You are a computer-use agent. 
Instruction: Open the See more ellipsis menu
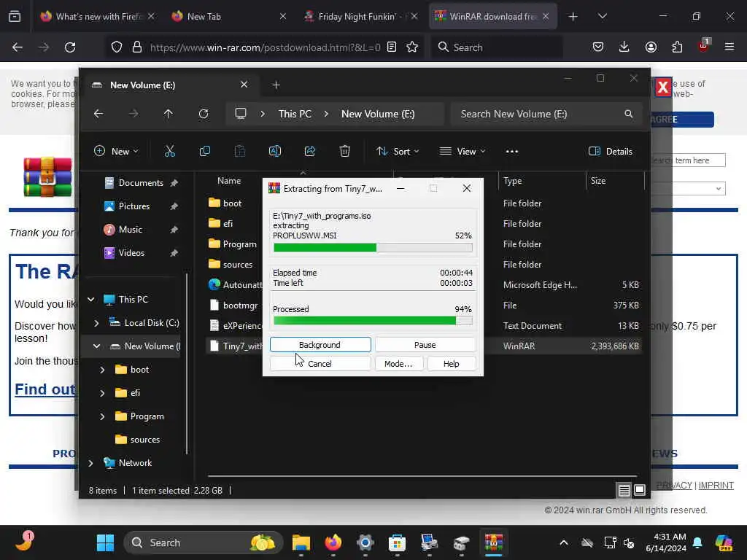pyautogui.click(x=511, y=152)
